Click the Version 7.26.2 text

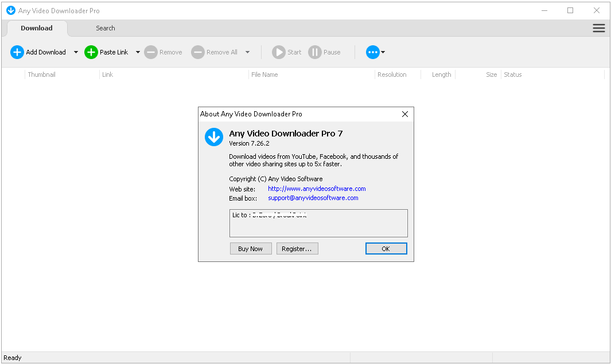[249, 143]
